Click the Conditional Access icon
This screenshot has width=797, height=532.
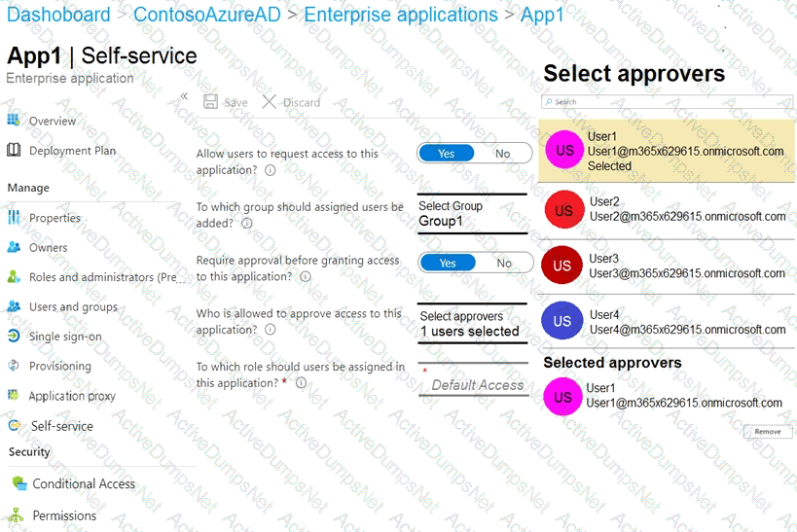[18, 483]
